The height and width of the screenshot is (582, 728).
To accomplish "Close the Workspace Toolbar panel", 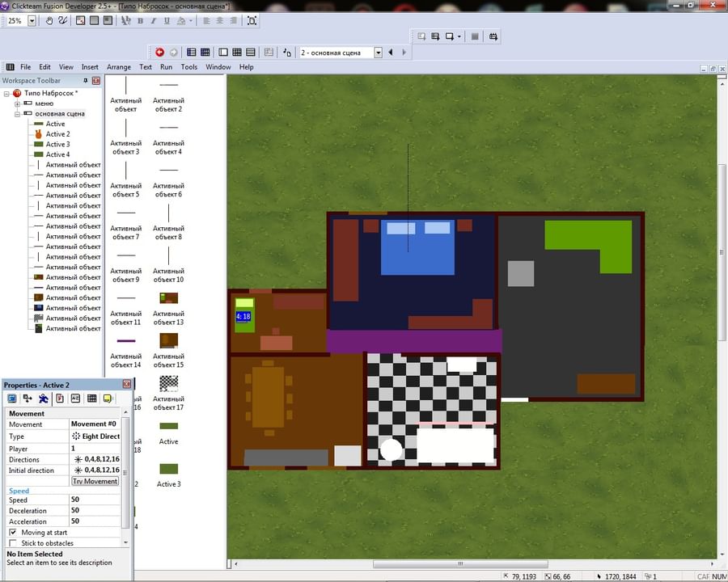I will (x=96, y=81).
